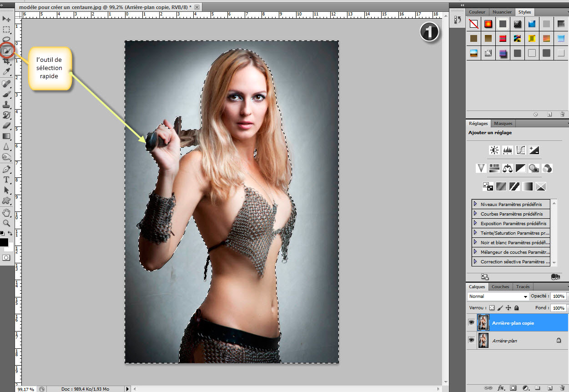Image resolution: width=569 pixels, height=392 pixels.
Task: Toggle Quick Mask mode
Action: [6, 257]
